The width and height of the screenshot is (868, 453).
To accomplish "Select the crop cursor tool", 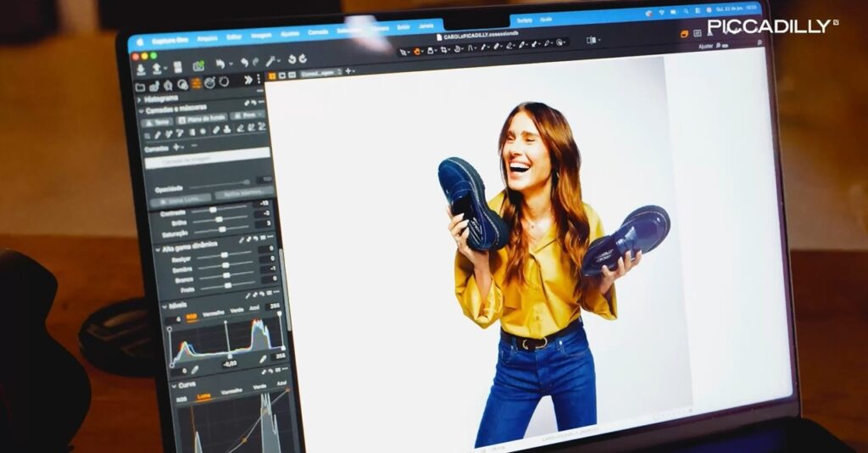I will [x=443, y=49].
